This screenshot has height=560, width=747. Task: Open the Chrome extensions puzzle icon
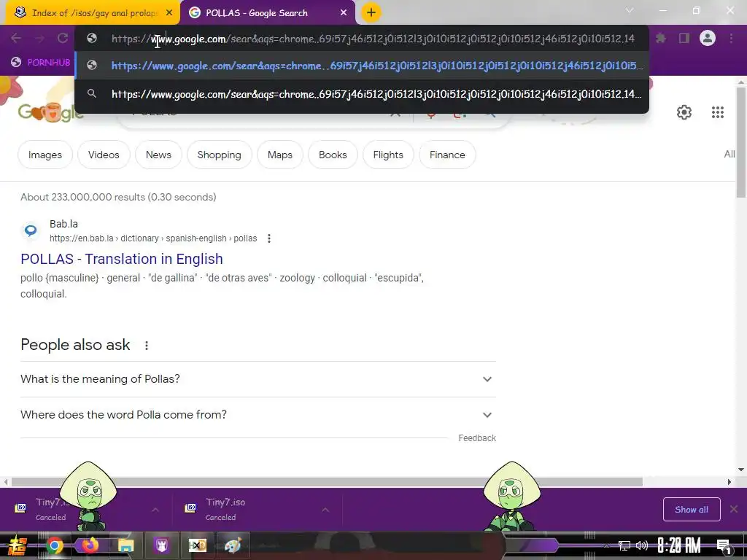pos(661,38)
